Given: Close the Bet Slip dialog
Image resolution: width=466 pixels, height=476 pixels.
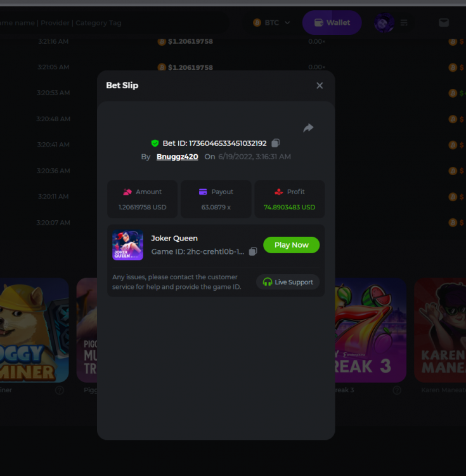Looking at the screenshot, I should pyautogui.click(x=320, y=86).
